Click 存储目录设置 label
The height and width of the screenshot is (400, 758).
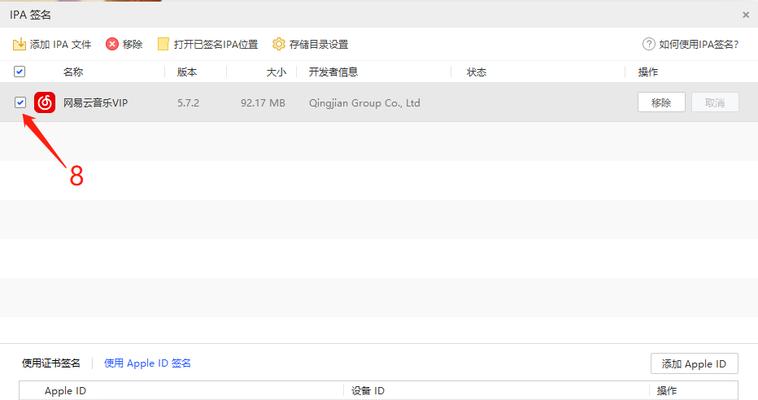coord(319,44)
